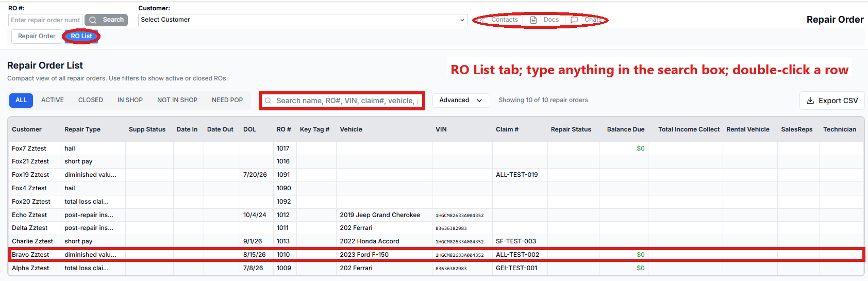Show ALL repair orders filter

click(x=21, y=100)
